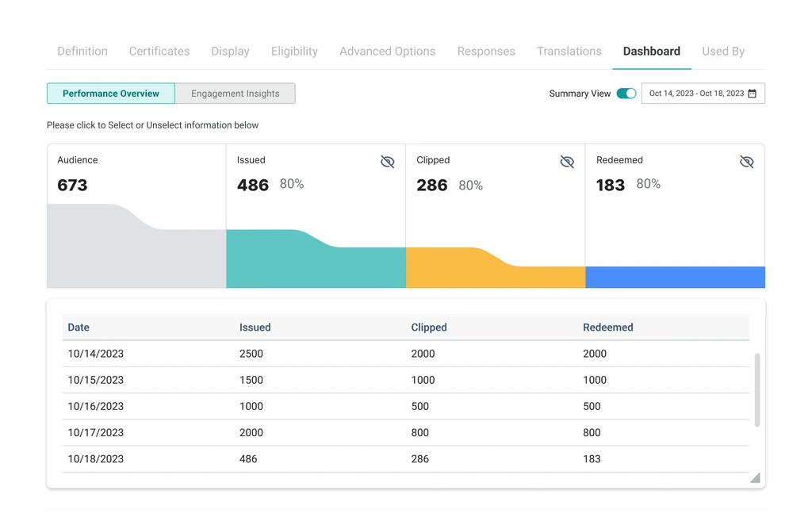The height and width of the screenshot is (521, 812).
Task: Click the 80% rate beside Redeemed 183
Action: (649, 184)
